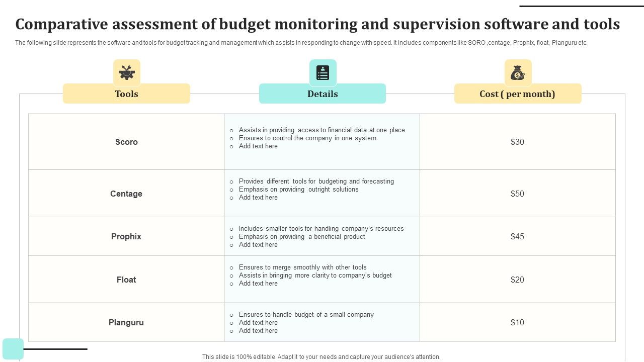The width and height of the screenshot is (644, 362).
Task: Select the Cost (per month) header label
Action: (518, 94)
